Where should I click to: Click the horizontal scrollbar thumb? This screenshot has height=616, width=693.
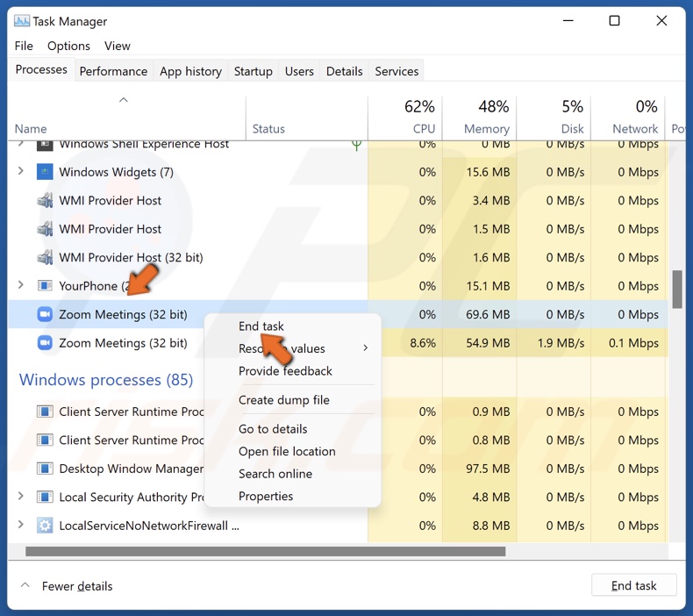click(265, 551)
